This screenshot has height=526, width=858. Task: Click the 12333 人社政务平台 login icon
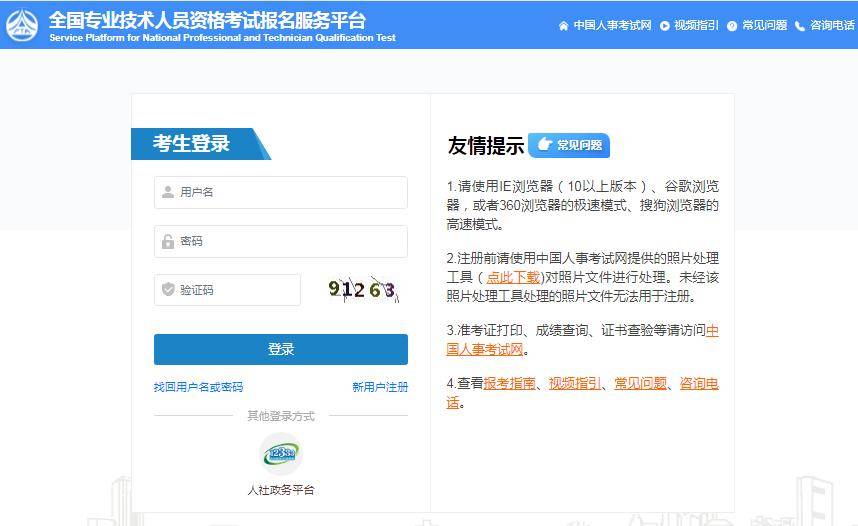(280, 454)
